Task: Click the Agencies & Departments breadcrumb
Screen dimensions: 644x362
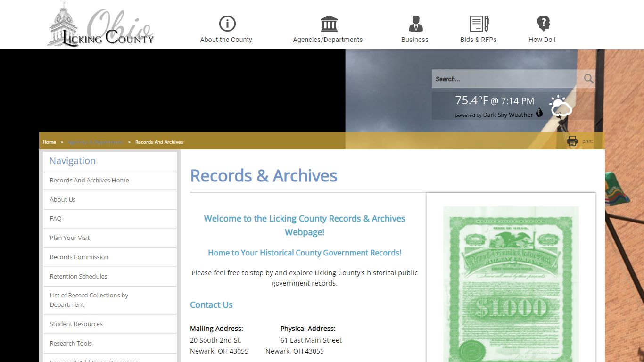Action: click(x=95, y=142)
